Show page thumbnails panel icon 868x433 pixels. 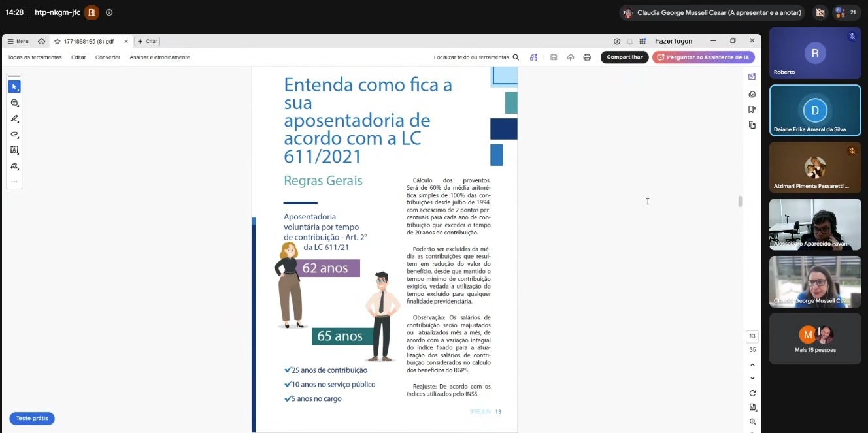coord(752,125)
